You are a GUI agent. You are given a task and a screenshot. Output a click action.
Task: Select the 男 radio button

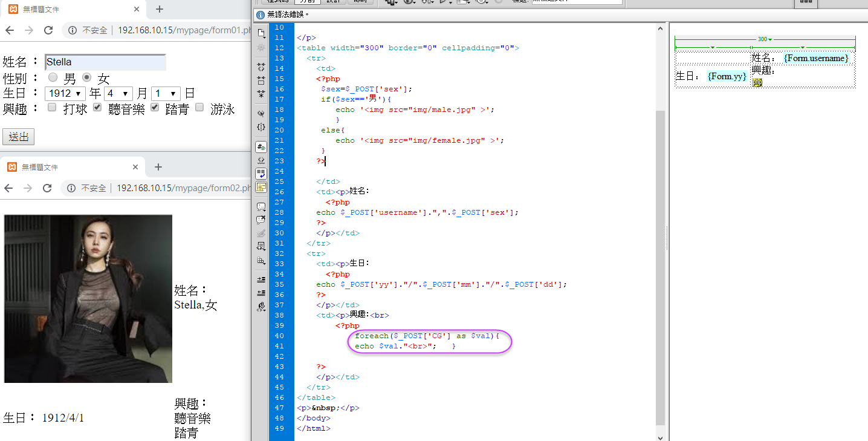(53, 77)
